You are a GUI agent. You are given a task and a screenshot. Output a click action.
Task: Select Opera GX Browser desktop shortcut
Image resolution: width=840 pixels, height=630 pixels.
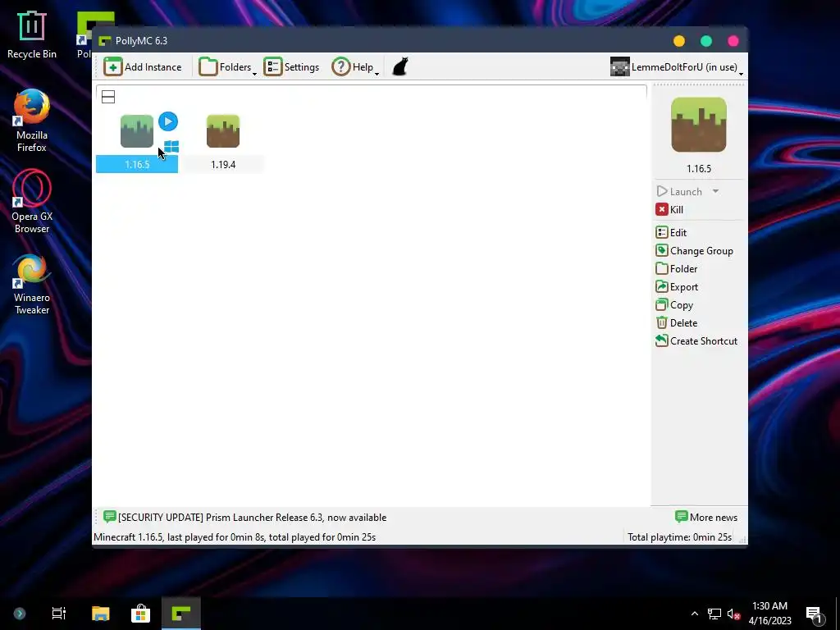32,202
